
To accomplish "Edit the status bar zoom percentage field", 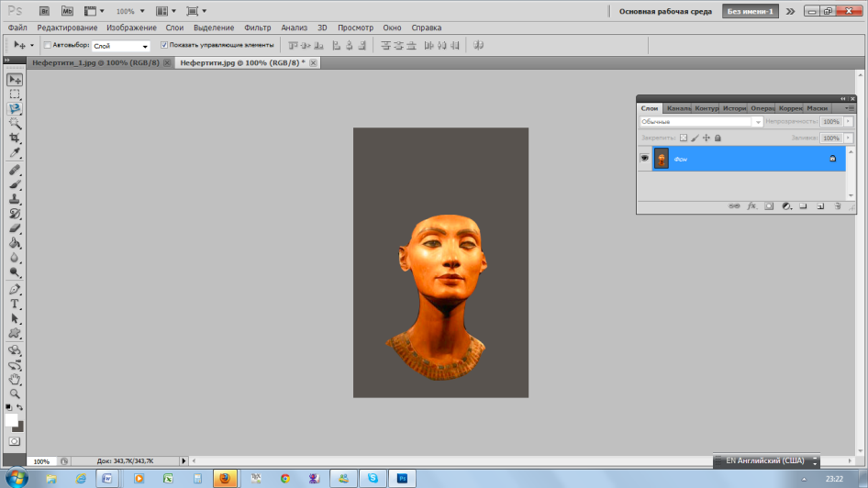I will coord(41,460).
